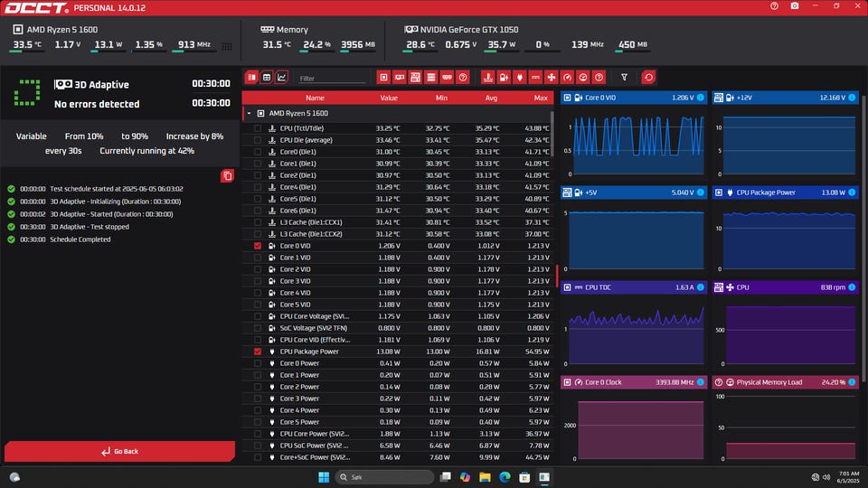Copy test log with red clipboard icon
Image resolution: width=868 pixels, height=488 pixels.
pos(228,175)
